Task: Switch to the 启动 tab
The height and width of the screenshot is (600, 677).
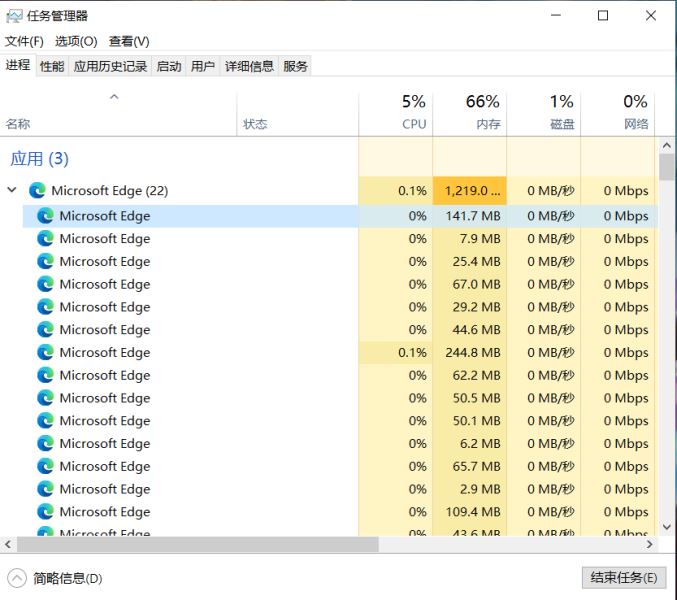Action: (x=169, y=66)
